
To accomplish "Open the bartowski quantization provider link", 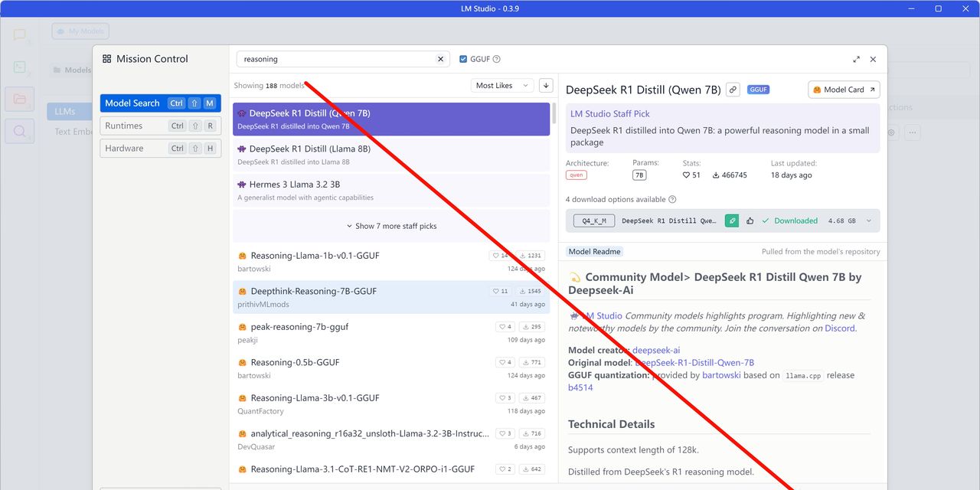I will [721, 375].
